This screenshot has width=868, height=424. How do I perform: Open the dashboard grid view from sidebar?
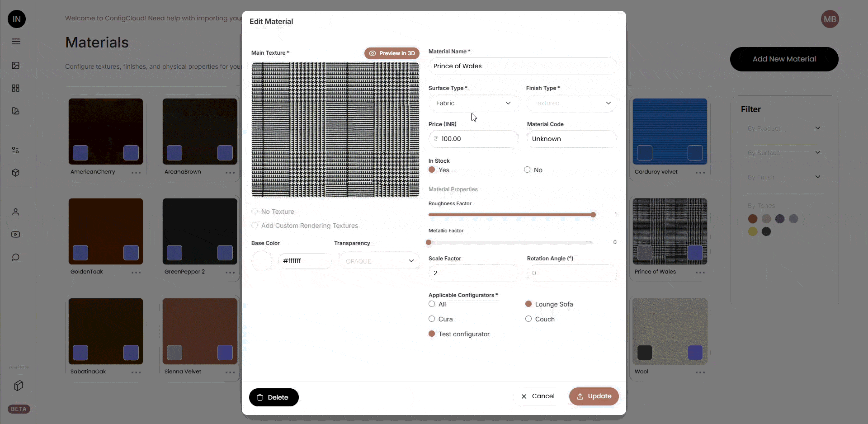[x=16, y=88]
